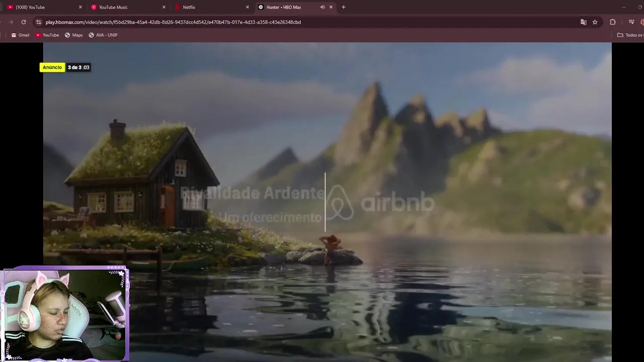Close the Hunter • HBO Max tab
Screen dimensions: 644x362
[x=331, y=7]
